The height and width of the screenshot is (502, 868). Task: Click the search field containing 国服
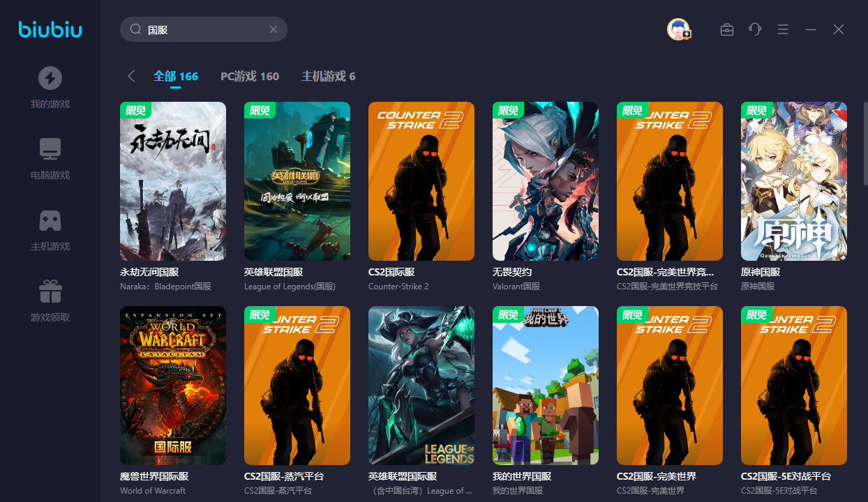[x=202, y=29]
